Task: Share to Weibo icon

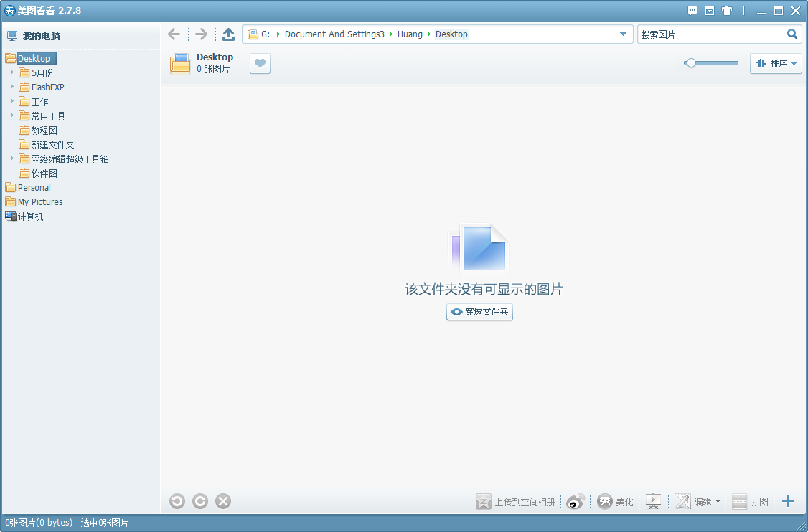Action: click(575, 502)
